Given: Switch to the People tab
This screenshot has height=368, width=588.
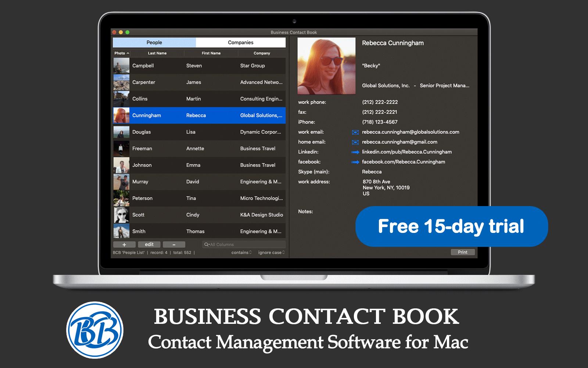Looking at the screenshot, I should click(154, 42).
